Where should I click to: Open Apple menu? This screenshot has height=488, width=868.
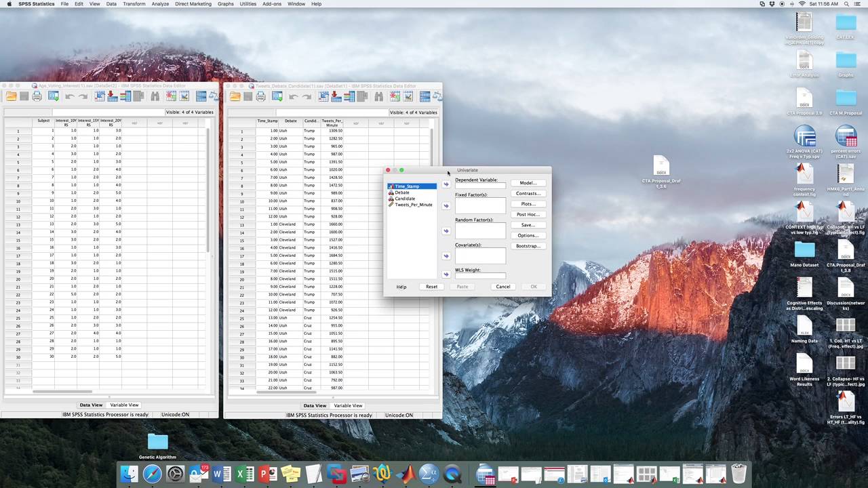(9, 4)
